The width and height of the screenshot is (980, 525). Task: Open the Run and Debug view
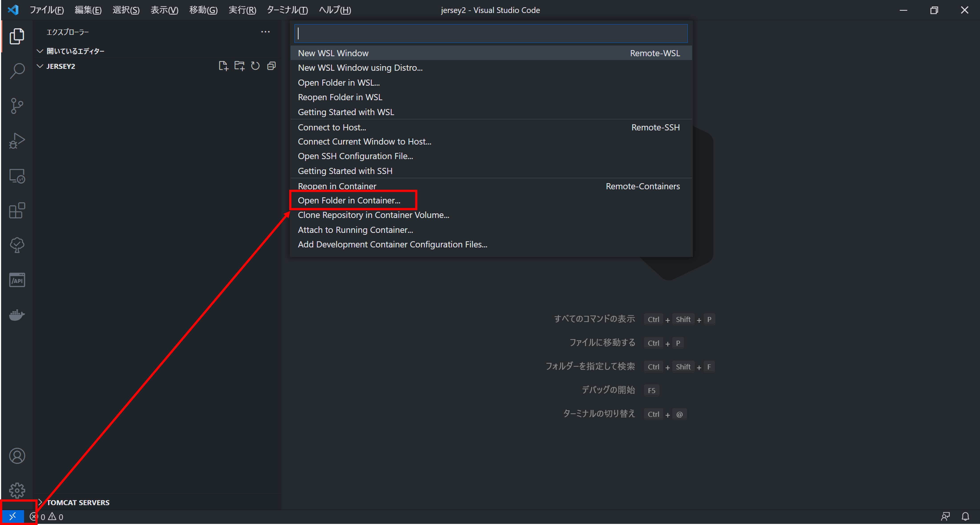click(x=17, y=141)
